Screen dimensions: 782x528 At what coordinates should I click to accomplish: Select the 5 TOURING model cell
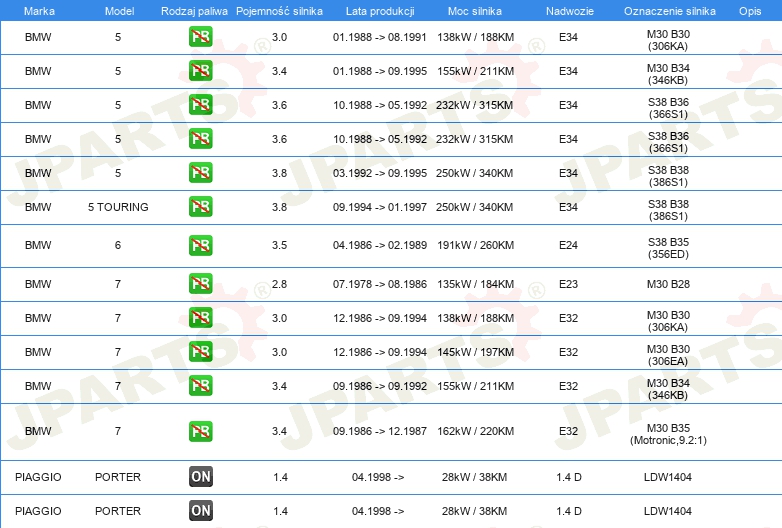coord(118,207)
